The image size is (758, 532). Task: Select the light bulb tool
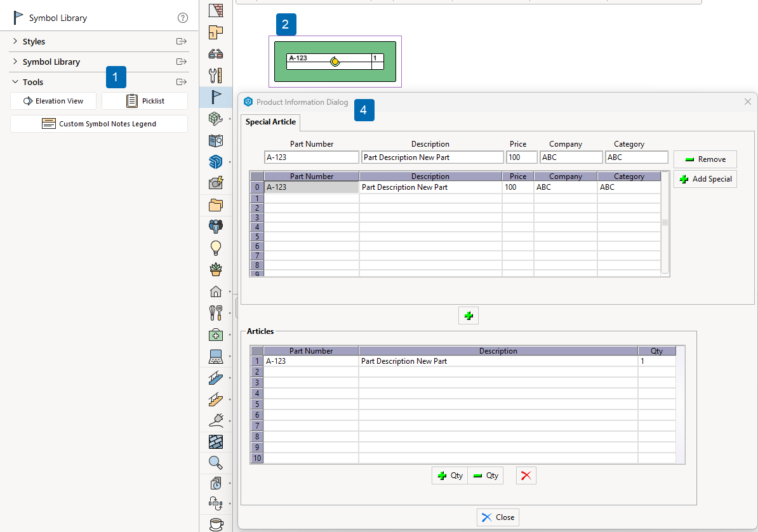point(216,248)
